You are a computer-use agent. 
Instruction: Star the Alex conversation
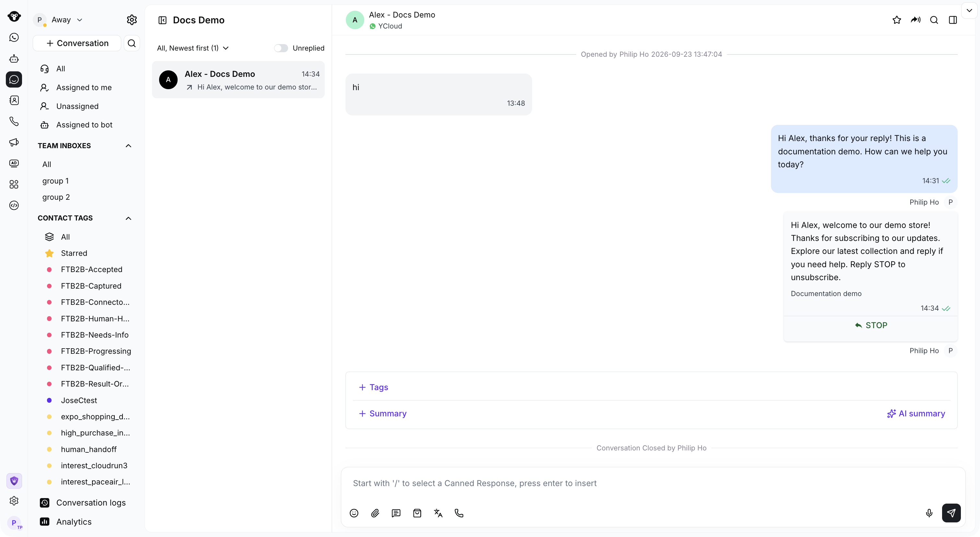(897, 20)
